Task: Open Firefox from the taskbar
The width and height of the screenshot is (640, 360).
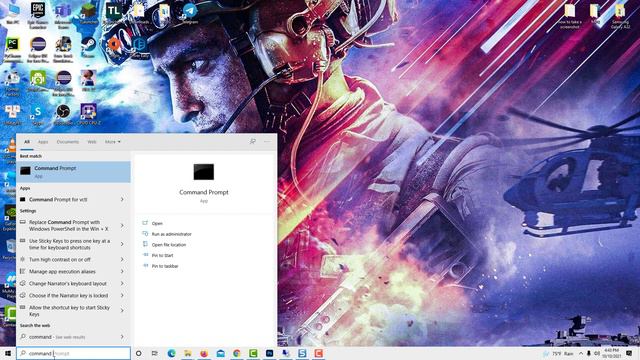Action: [x=204, y=353]
